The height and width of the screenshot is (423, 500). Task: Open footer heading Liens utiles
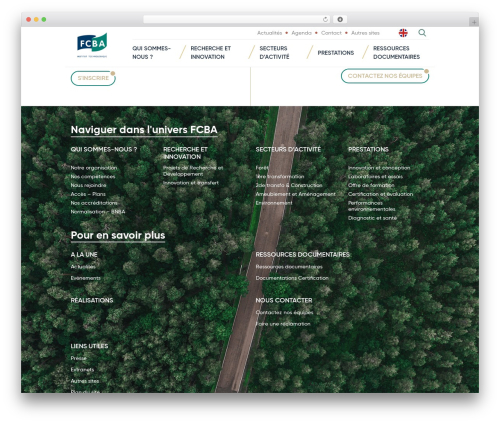click(89, 346)
